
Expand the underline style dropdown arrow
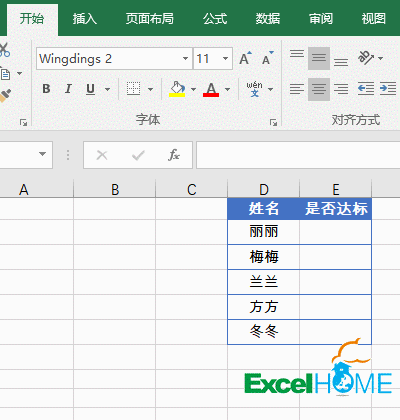(107, 89)
